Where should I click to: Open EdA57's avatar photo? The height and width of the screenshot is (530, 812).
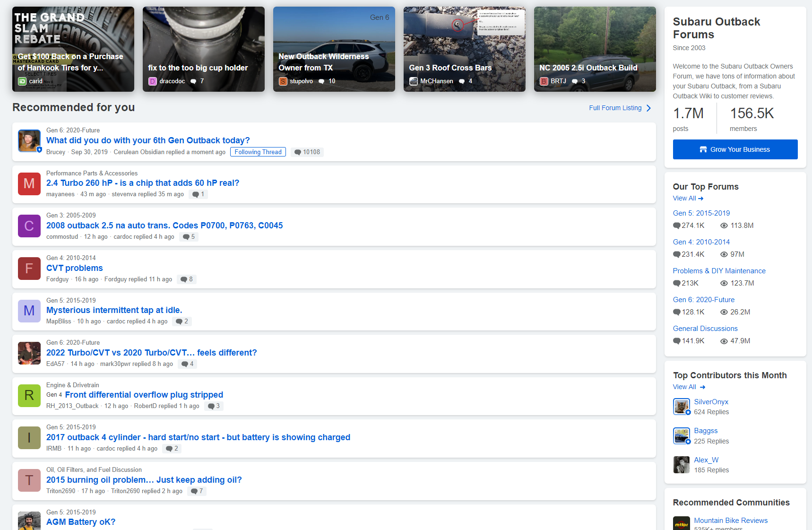[29, 353]
